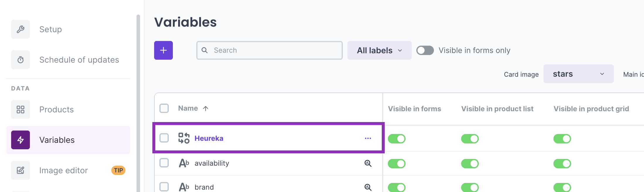Image resolution: width=644 pixels, height=192 pixels.
Task: Click the purple plus add-variable button
Action: (163, 50)
